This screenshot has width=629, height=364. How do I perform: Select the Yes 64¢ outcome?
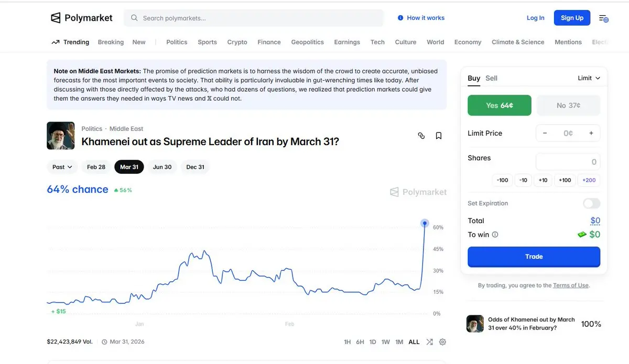tap(499, 105)
